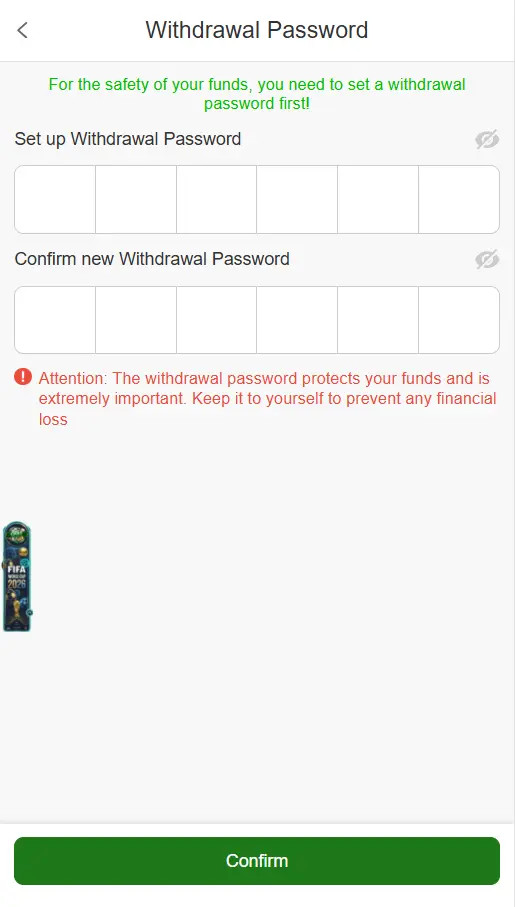Select third digit box of Set up password
The image size is (515, 907).
pos(216,200)
